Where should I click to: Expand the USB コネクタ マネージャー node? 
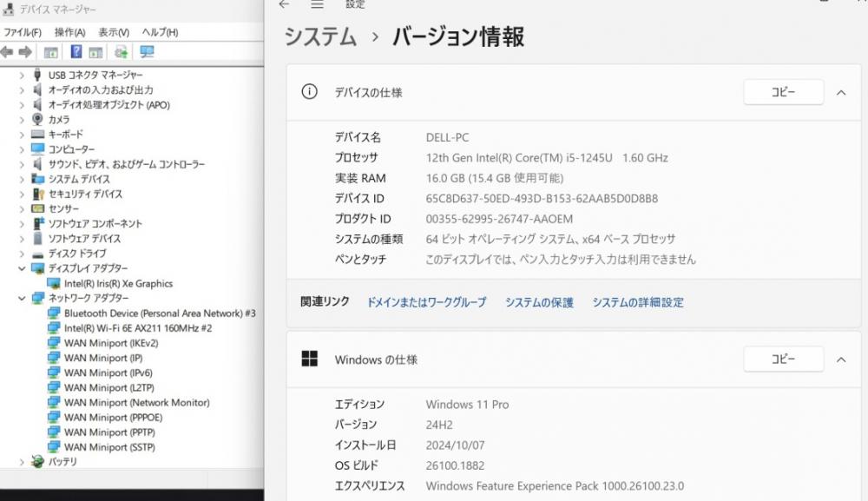tap(22, 76)
